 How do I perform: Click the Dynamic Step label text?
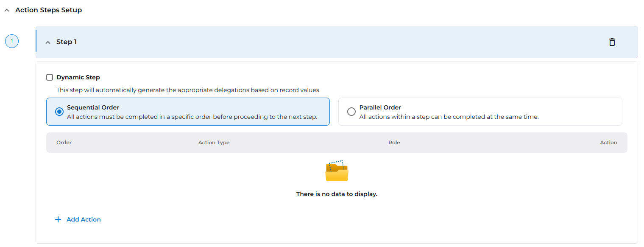coord(78,77)
